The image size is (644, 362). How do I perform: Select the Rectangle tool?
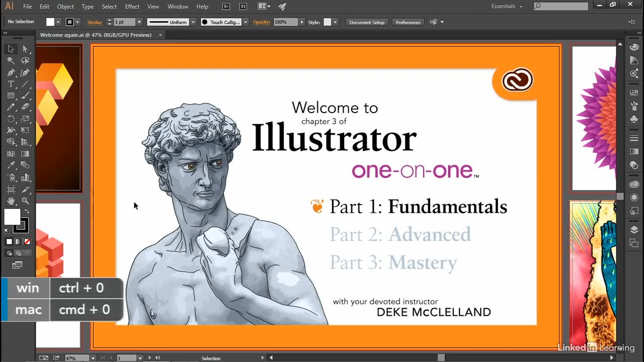coord(11,96)
